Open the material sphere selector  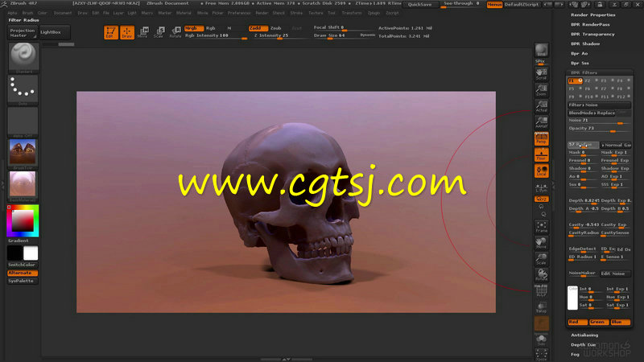(23, 185)
